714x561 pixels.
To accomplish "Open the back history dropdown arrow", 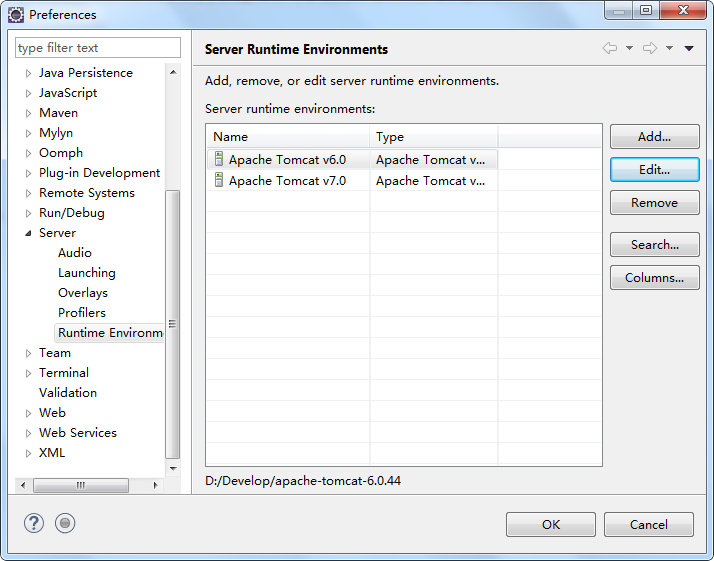I will [x=629, y=48].
